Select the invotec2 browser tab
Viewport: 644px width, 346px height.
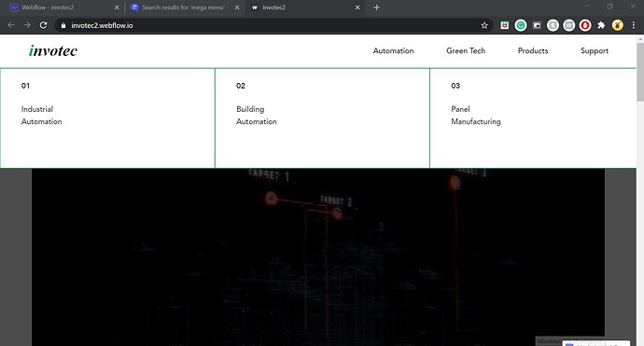[304, 7]
